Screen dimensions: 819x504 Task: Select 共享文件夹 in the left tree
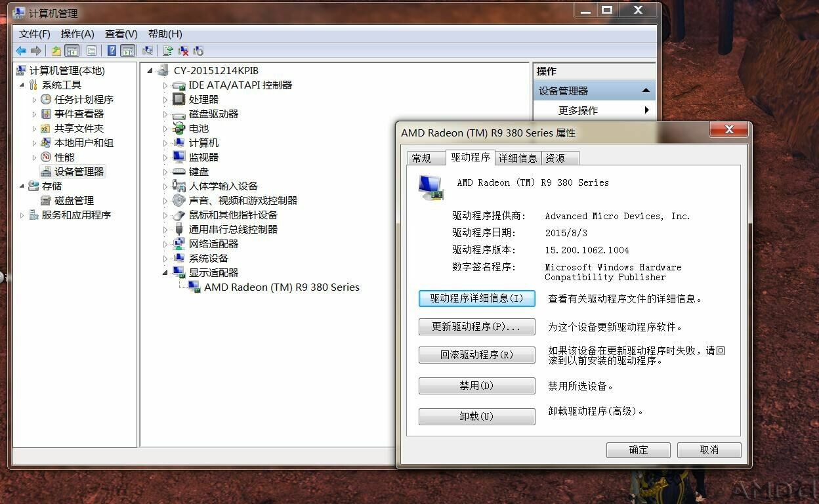[x=79, y=128]
